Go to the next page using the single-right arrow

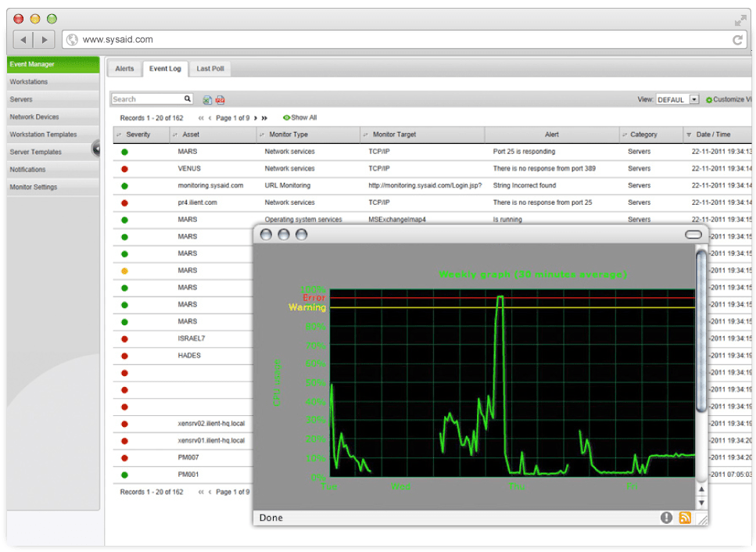coord(256,118)
